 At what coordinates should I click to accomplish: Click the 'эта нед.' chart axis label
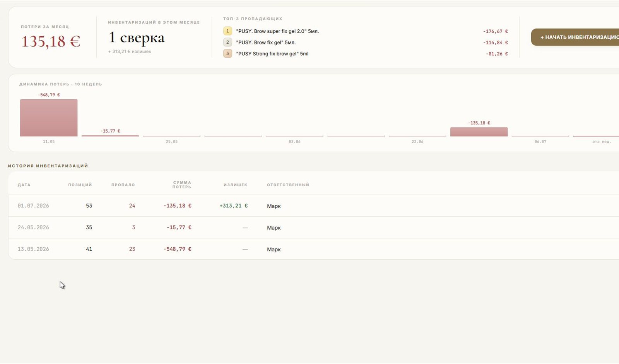602,142
